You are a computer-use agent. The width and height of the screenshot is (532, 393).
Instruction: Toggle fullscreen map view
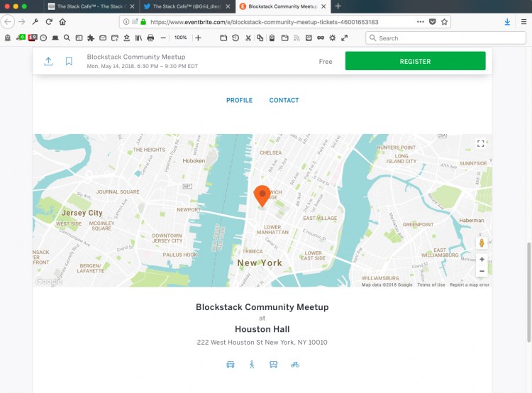click(x=480, y=143)
